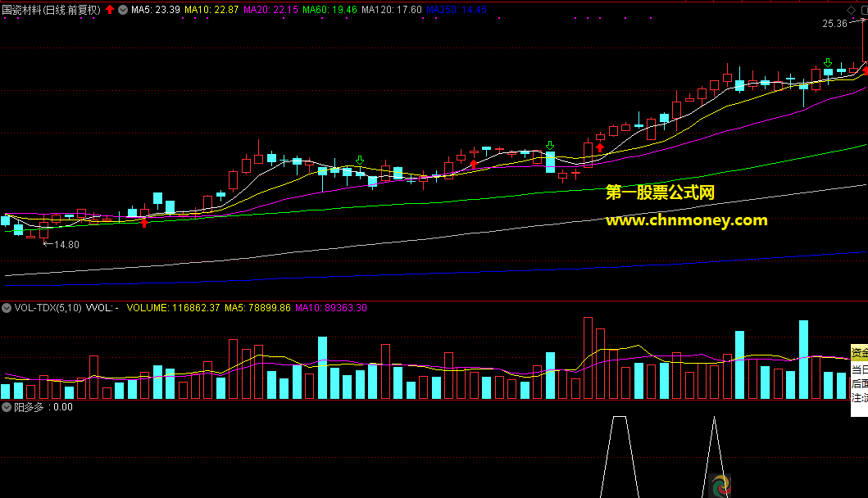
Task: Click MA20: 22.15 label
Action: click(x=270, y=10)
